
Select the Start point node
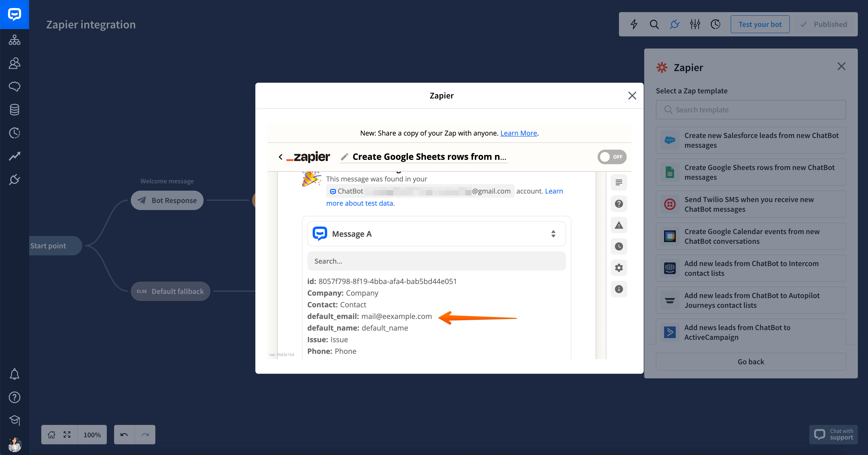pyautogui.click(x=56, y=246)
